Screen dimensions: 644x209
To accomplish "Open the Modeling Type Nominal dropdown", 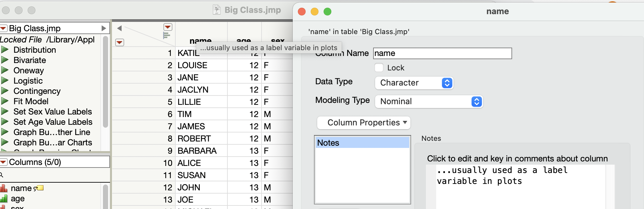I will click(x=429, y=102).
